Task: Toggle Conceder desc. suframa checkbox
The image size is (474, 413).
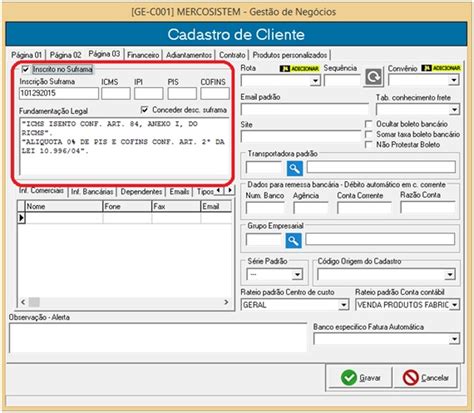Action: pyautogui.click(x=144, y=110)
